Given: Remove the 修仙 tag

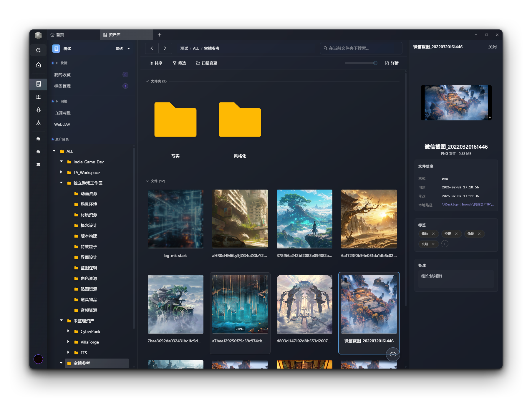Looking at the screenshot, I should 433,234.
